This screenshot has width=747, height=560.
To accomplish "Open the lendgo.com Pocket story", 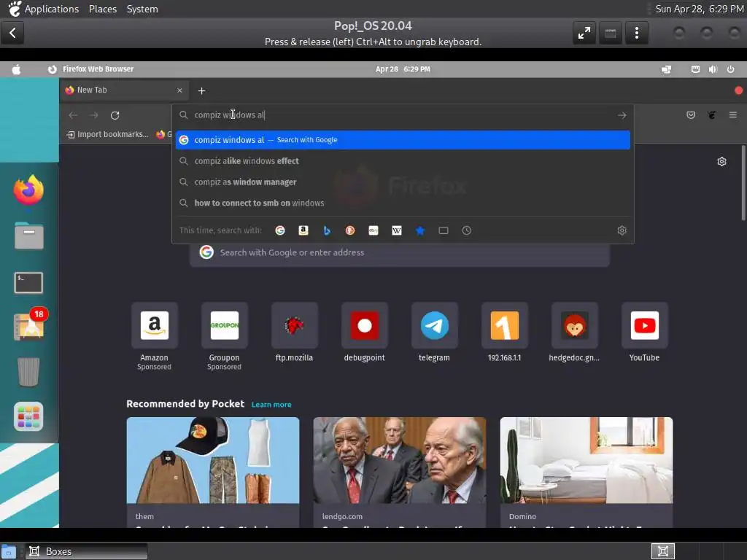I will click(x=400, y=472).
